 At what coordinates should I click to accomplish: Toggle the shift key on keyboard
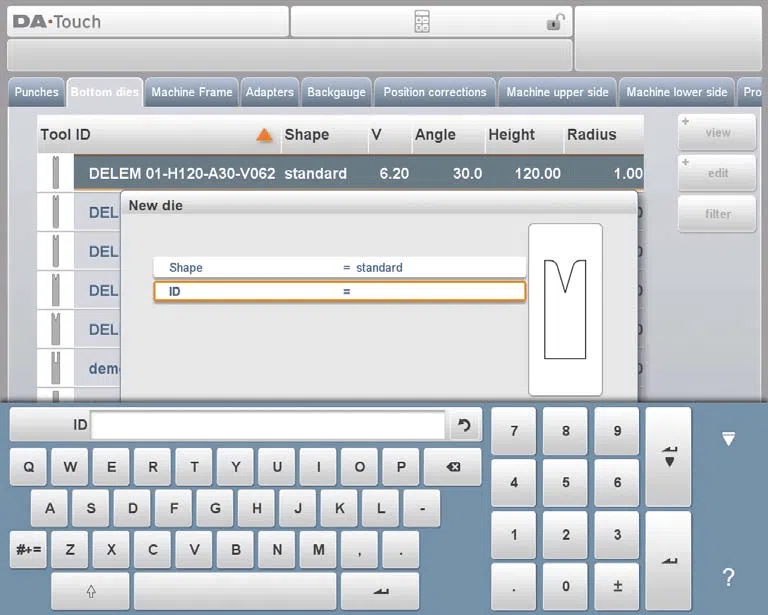point(91,591)
